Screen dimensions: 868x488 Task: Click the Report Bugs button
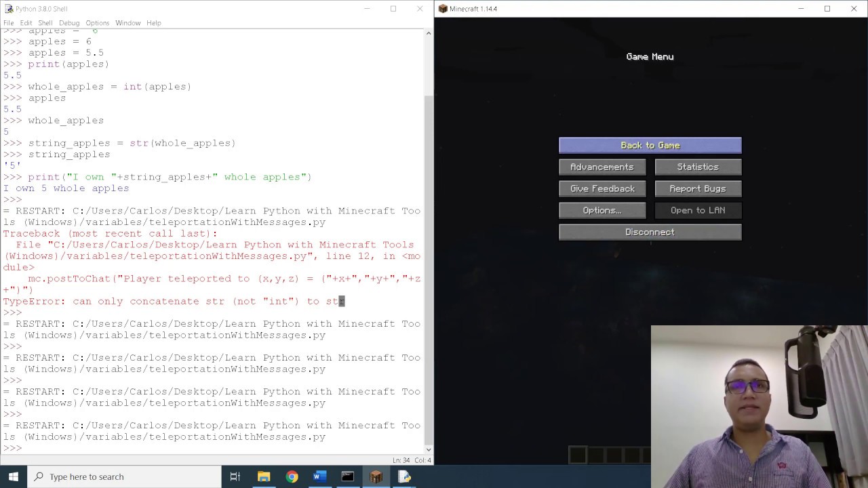(x=698, y=188)
